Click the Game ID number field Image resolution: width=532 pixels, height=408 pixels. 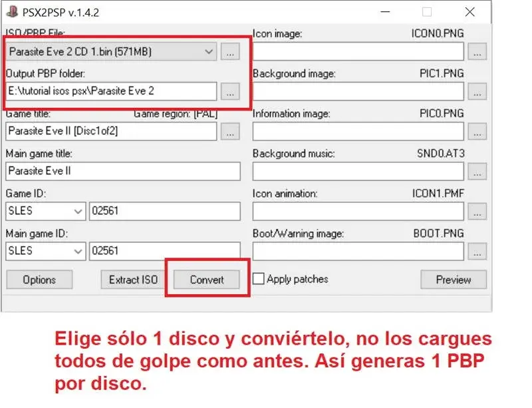coord(164,212)
